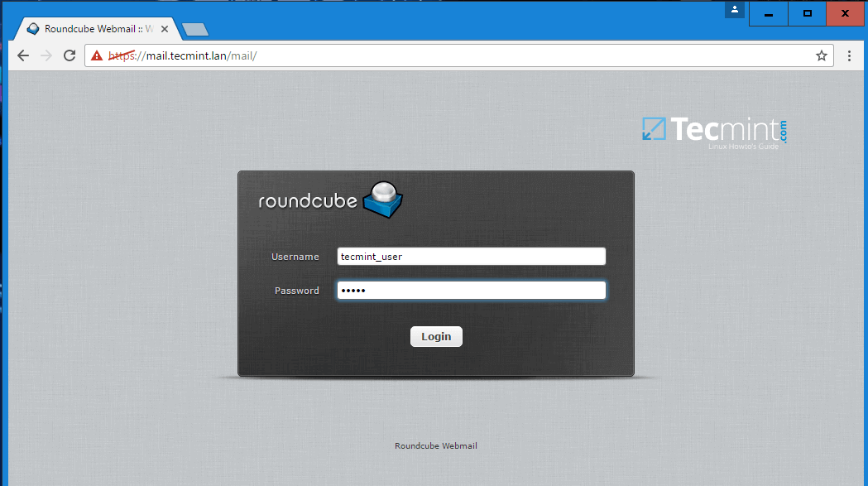868x486 pixels.
Task: Expand the favicon area of the active tab
Action: 33,27
